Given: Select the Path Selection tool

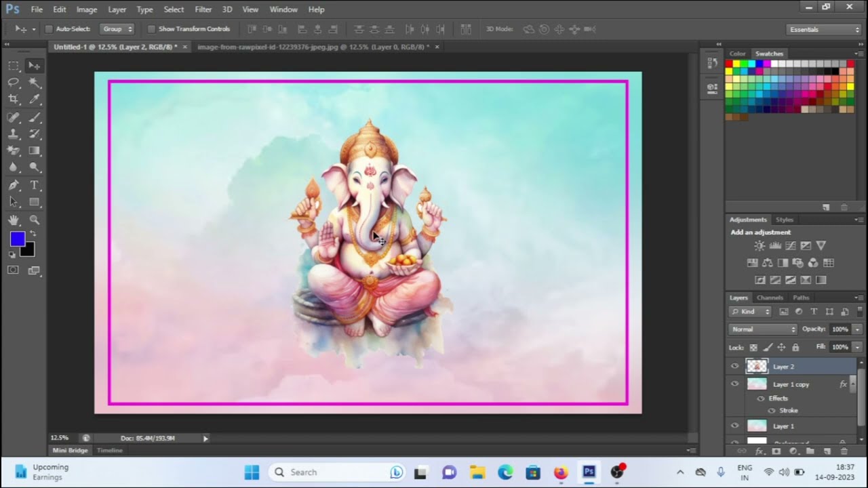Looking at the screenshot, I should tap(14, 202).
